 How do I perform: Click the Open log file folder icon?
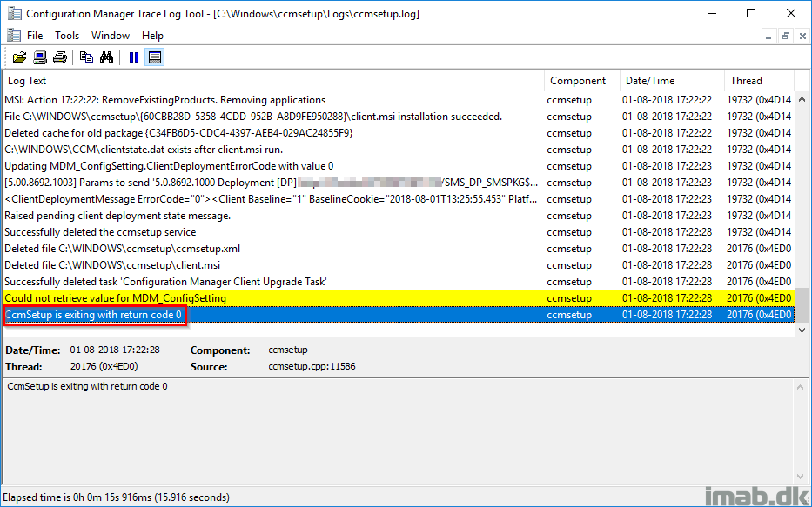(19, 57)
